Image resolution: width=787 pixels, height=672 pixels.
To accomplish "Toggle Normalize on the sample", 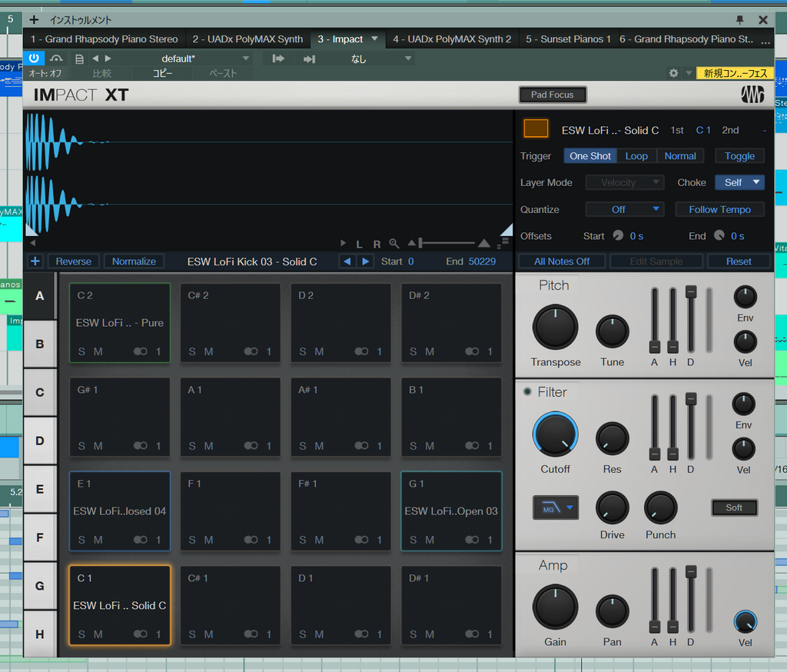I will point(134,261).
